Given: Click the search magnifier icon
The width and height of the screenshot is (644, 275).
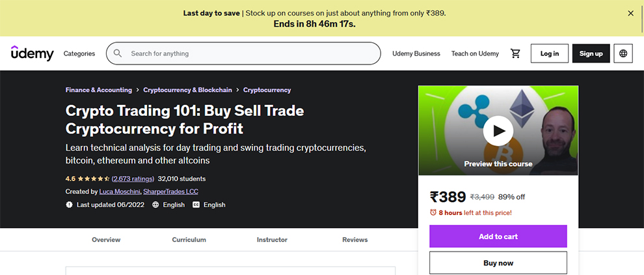Looking at the screenshot, I should coord(118,53).
